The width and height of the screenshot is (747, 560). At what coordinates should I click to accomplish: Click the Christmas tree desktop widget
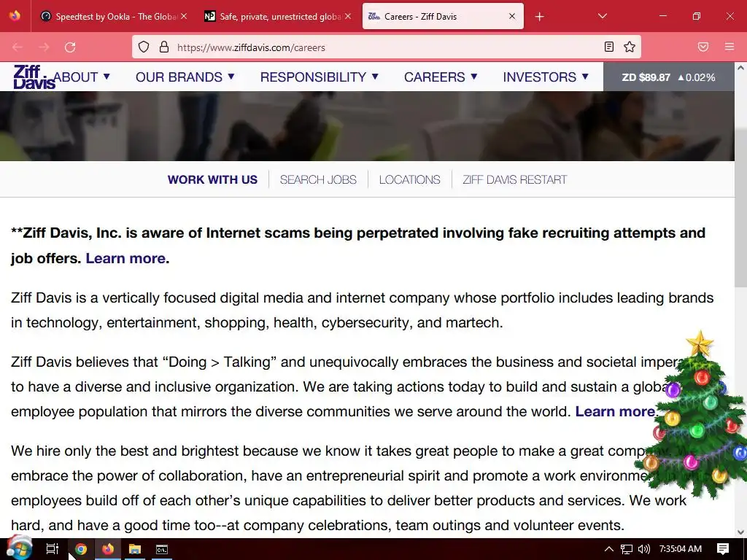click(693, 414)
